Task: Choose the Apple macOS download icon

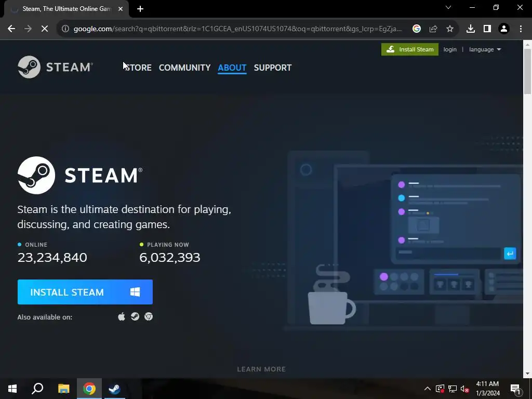Action: tap(122, 316)
